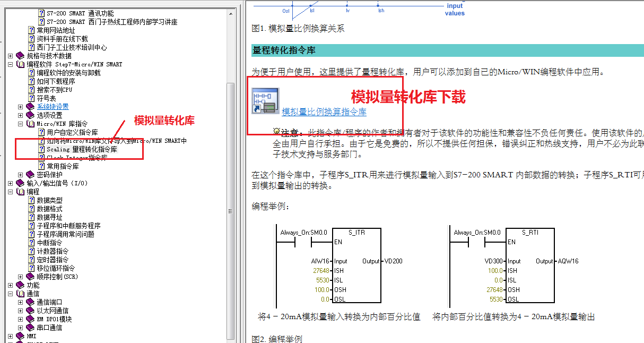Click the 图1. 模拟量比例换算关系 caption
This screenshot has width=644, height=343.
click(298, 28)
